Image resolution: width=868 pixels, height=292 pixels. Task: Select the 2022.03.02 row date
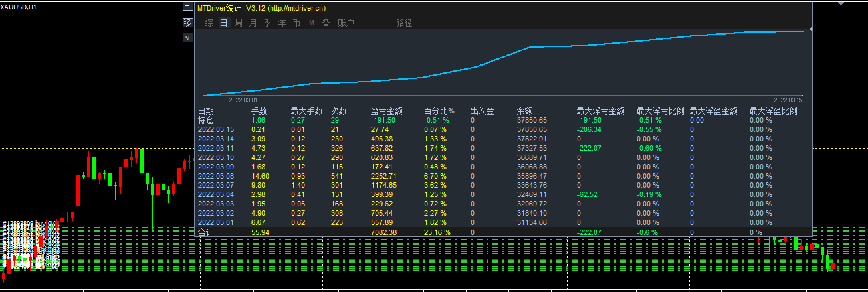click(x=216, y=214)
